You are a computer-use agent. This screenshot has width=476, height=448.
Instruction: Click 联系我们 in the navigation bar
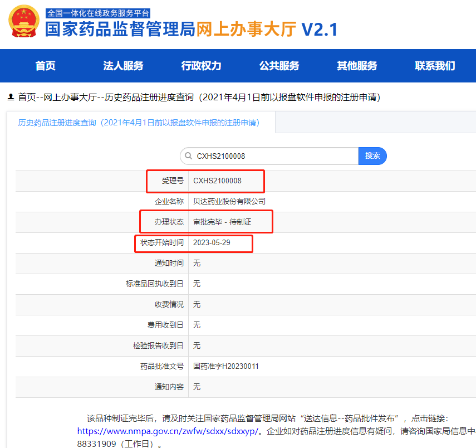(x=435, y=66)
